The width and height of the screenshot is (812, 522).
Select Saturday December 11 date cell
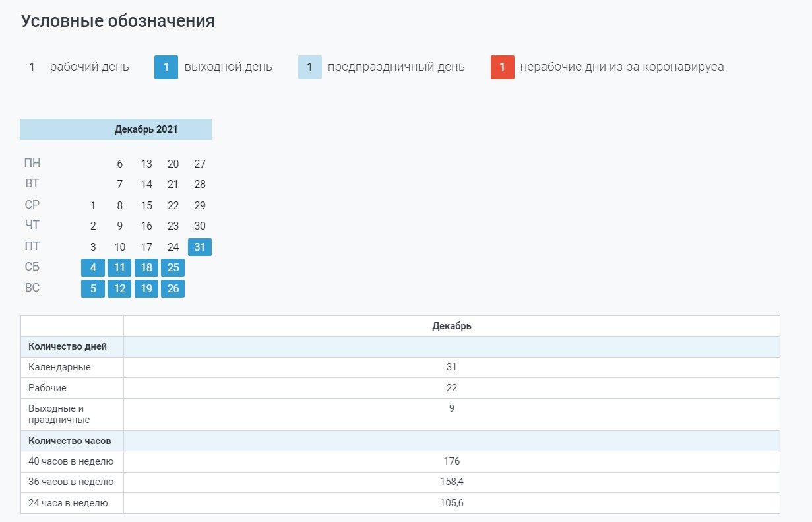(x=119, y=268)
